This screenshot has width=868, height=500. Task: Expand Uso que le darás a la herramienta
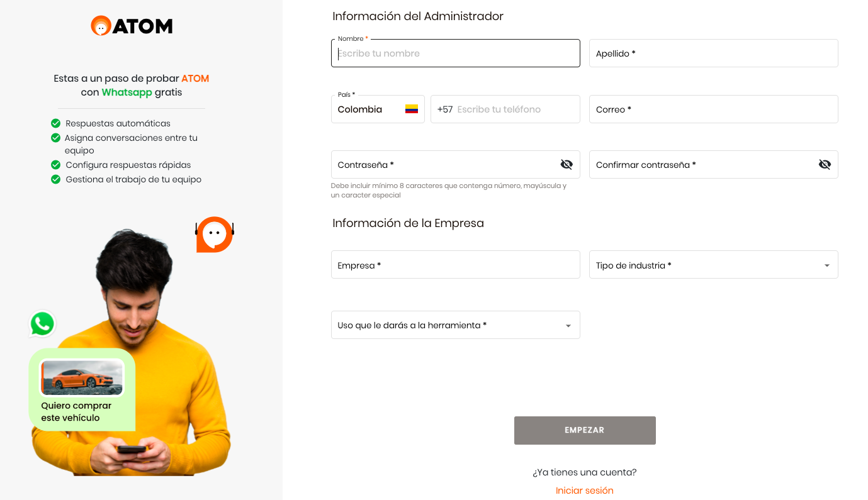click(455, 325)
